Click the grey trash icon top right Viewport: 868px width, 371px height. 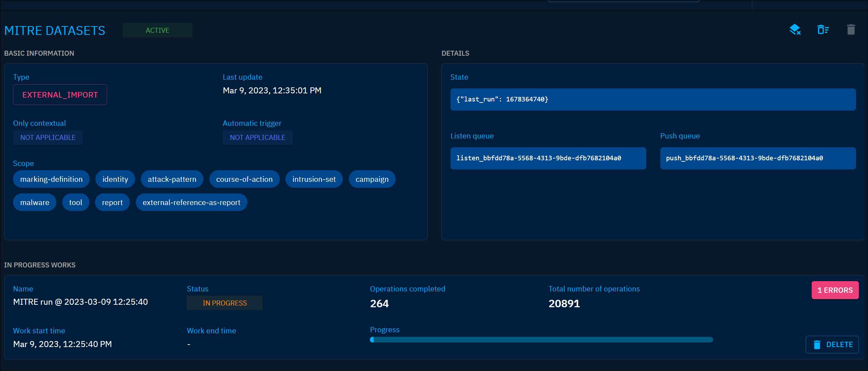tap(851, 30)
